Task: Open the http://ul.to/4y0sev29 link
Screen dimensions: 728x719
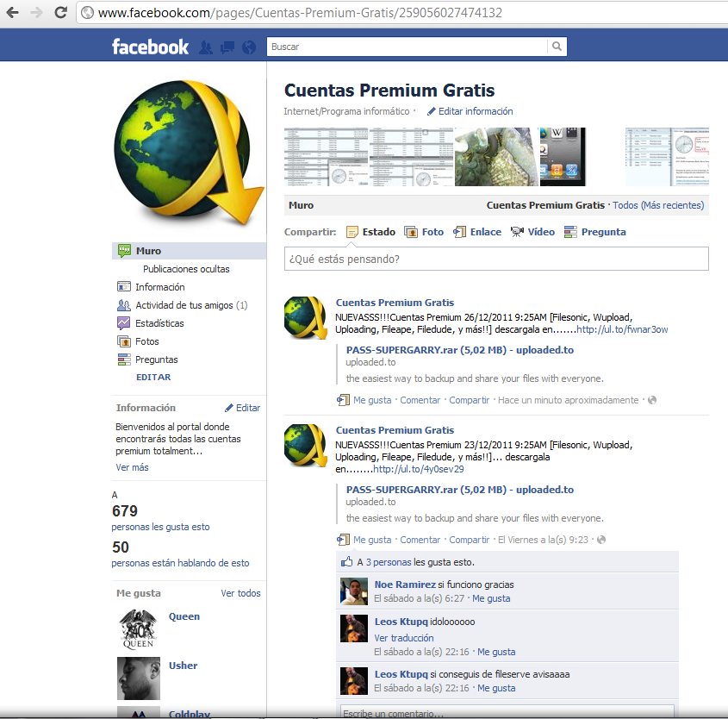Action: [419, 469]
